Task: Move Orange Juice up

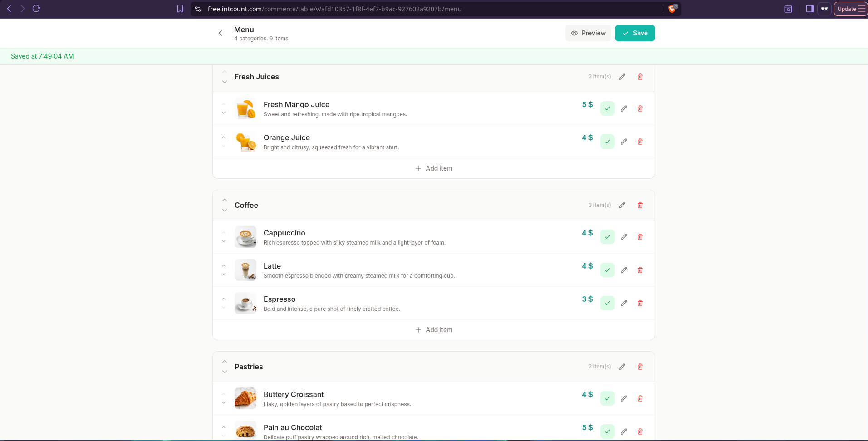Action: point(224,137)
